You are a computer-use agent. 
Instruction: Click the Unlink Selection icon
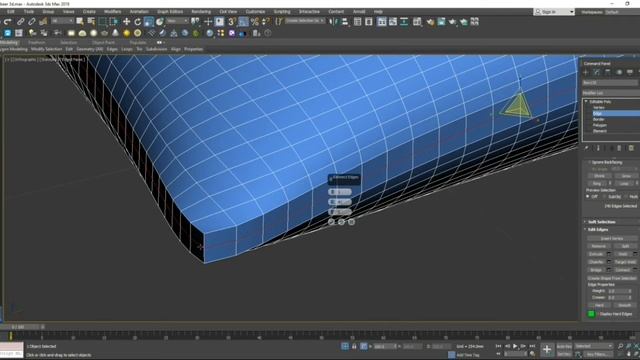tap(31, 22)
